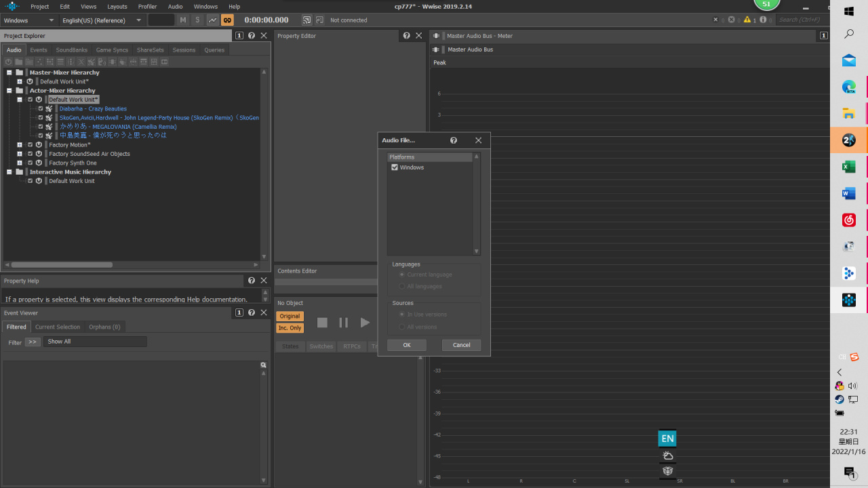The width and height of the screenshot is (868, 488).
Task: Open Excel from the taskbar
Action: tap(849, 167)
